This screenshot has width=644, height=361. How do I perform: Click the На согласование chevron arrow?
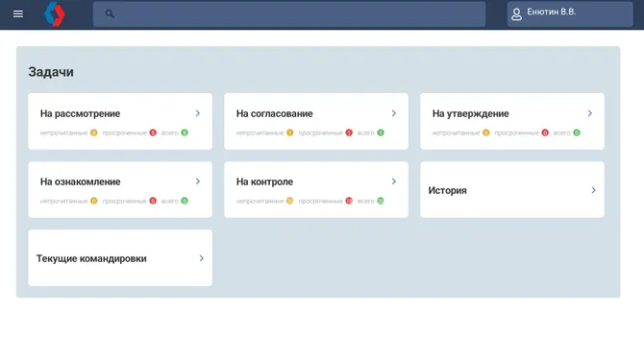[394, 113]
